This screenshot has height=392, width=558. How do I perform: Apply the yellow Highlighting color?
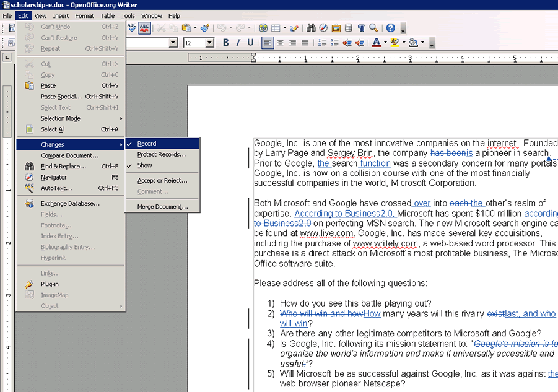395,43
